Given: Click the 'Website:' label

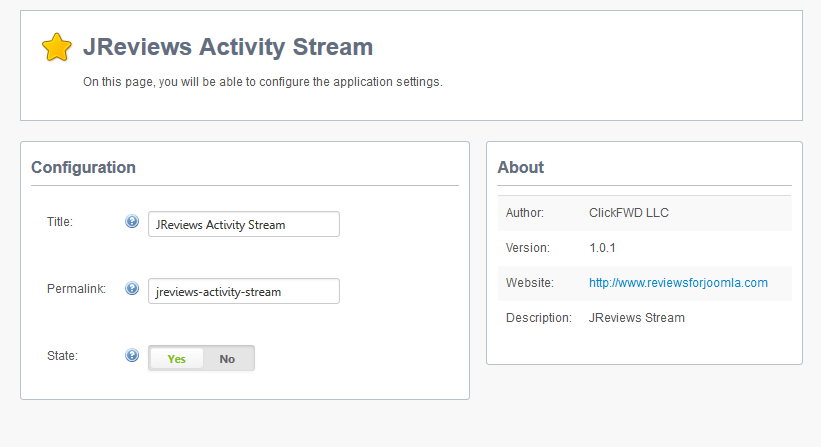Looking at the screenshot, I should 529,283.
